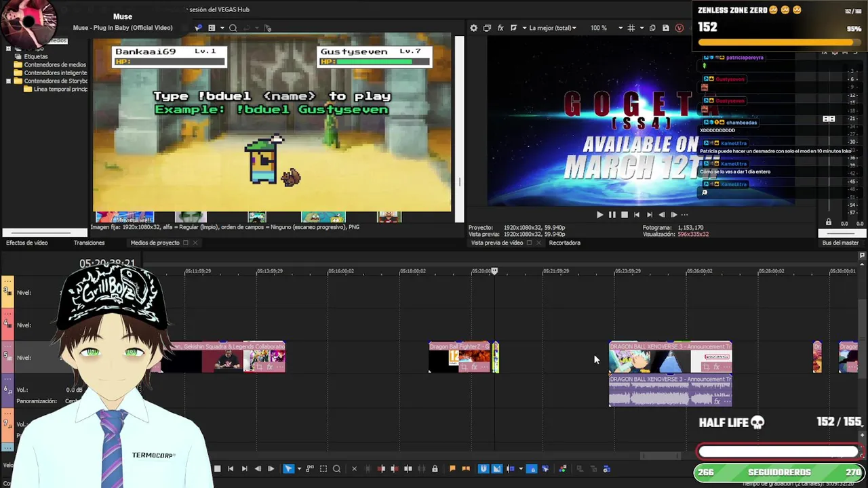The height and width of the screenshot is (488, 868).
Task: Save snapshot to file icon
Action: (665, 28)
